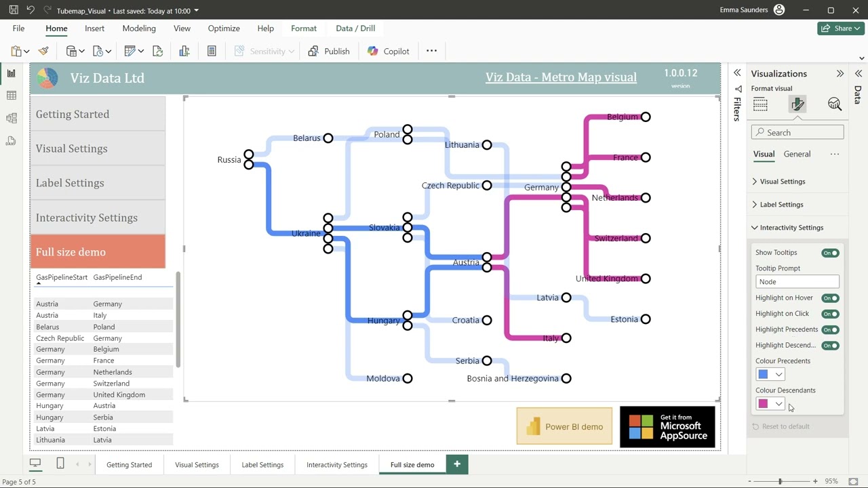The image size is (868, 488).
Task: Open the File menu
Action: pos(18,28)
